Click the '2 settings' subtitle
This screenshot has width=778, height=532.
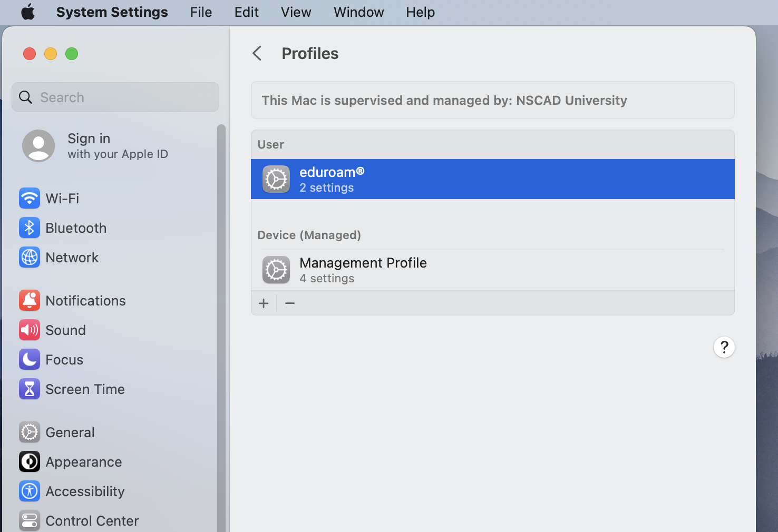(x=327, y=188)
